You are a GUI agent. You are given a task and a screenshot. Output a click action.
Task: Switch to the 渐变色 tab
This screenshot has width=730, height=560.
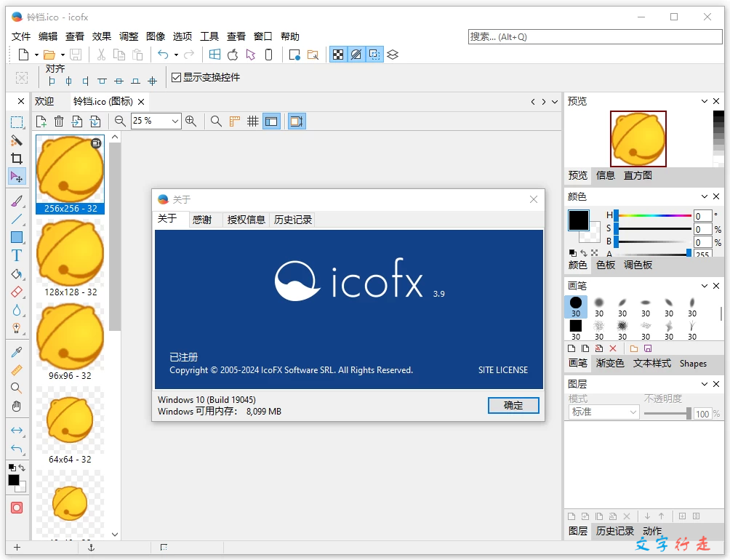(x=610, y=363)
